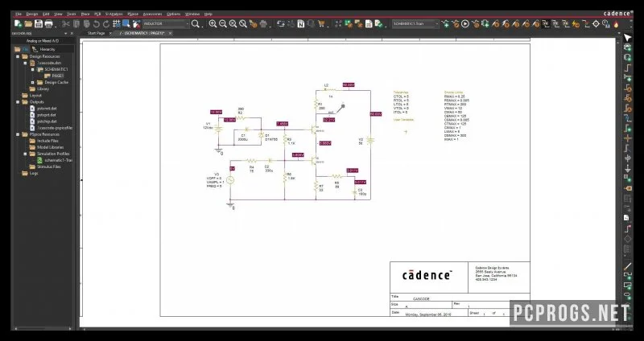Open the SCHEMATIC1-tran profile dropdown
The height and width of the screenshot is (341, 644).
tap(436, 24)
